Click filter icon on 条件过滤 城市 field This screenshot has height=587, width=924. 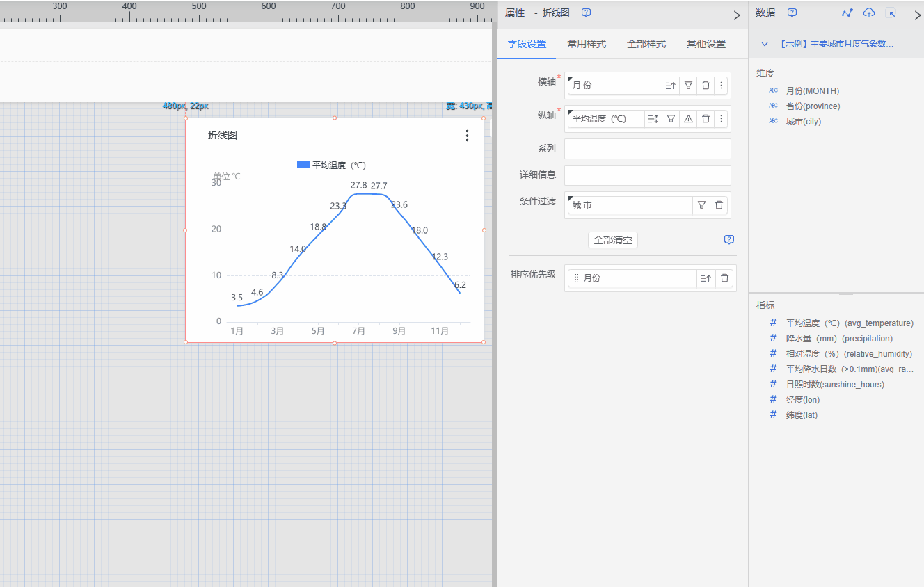point(701,205)
